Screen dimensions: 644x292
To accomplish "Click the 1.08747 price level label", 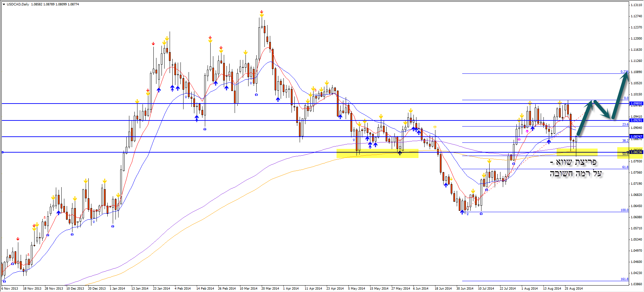I will click(636, 137).
